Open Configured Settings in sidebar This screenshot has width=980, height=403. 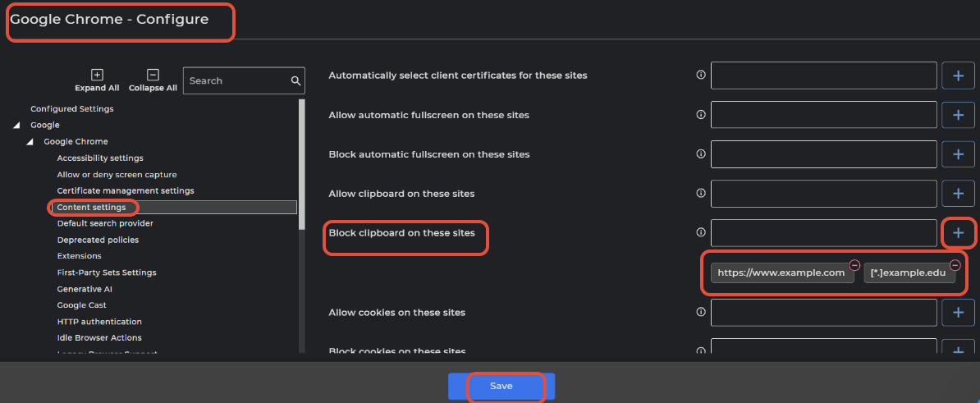point(72,109)
